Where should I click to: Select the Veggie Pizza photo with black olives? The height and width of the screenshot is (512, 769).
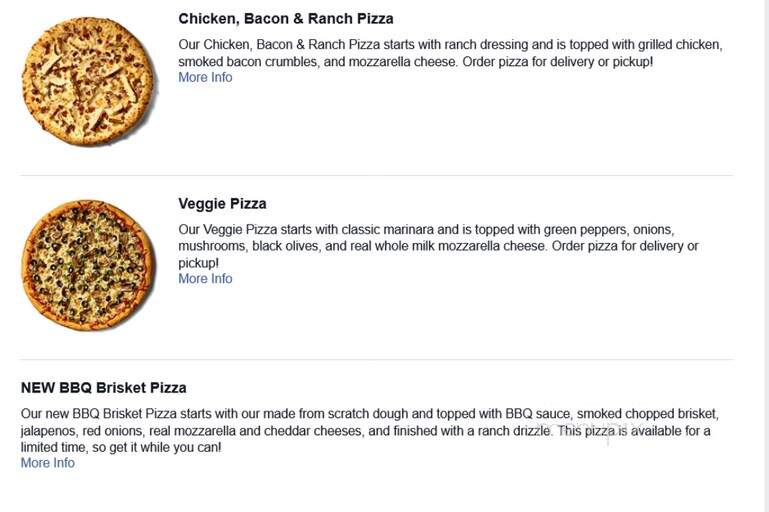[89, 265]
